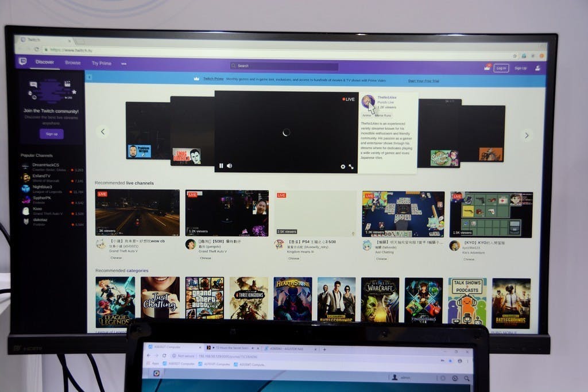
Task: Open the Try Prime tab
Action: click(101, 63)
